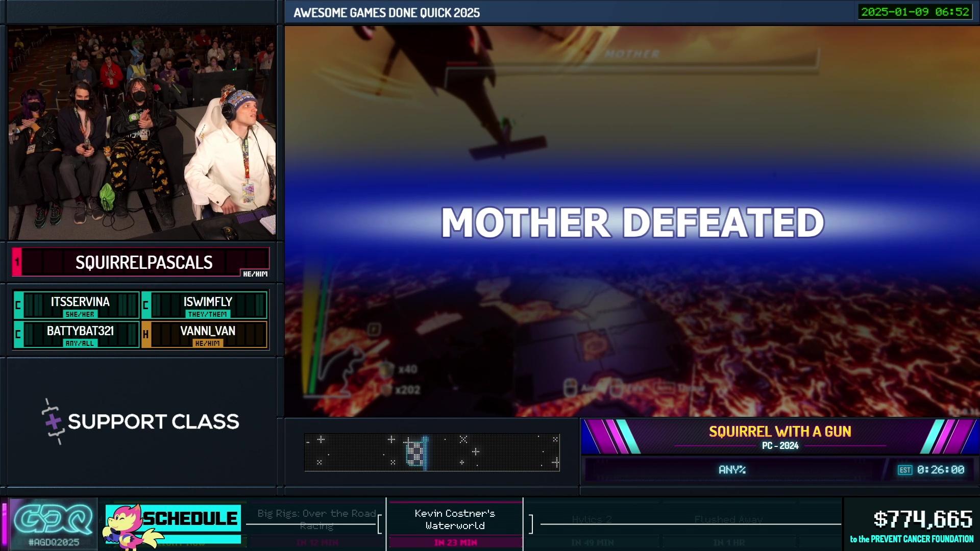
Task: Click the H host badge beside VANNI_VAN
Action: pos(146,335)
